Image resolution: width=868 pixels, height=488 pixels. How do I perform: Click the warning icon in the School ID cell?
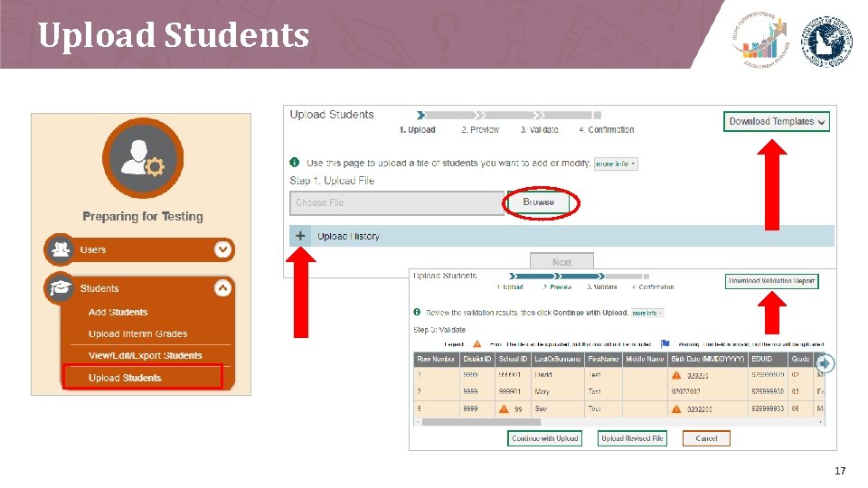pos(504,408)
